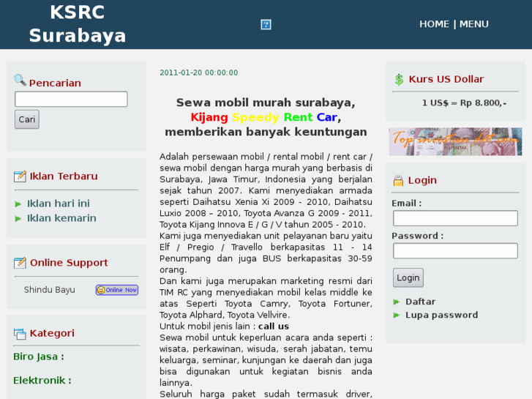Click the Biro Jasa category label
Screen dimensions: 532x399
pyautogui.click(x=38, y=357)
